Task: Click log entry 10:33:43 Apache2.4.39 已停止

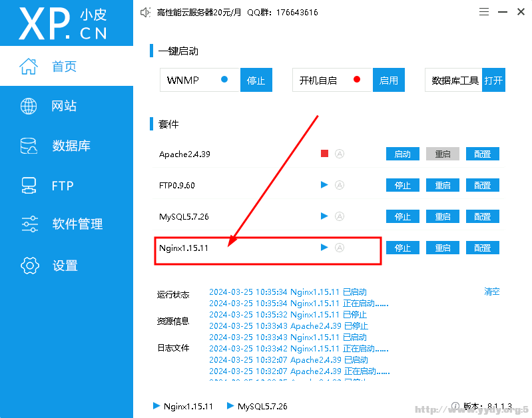Action: click(288, 326)
